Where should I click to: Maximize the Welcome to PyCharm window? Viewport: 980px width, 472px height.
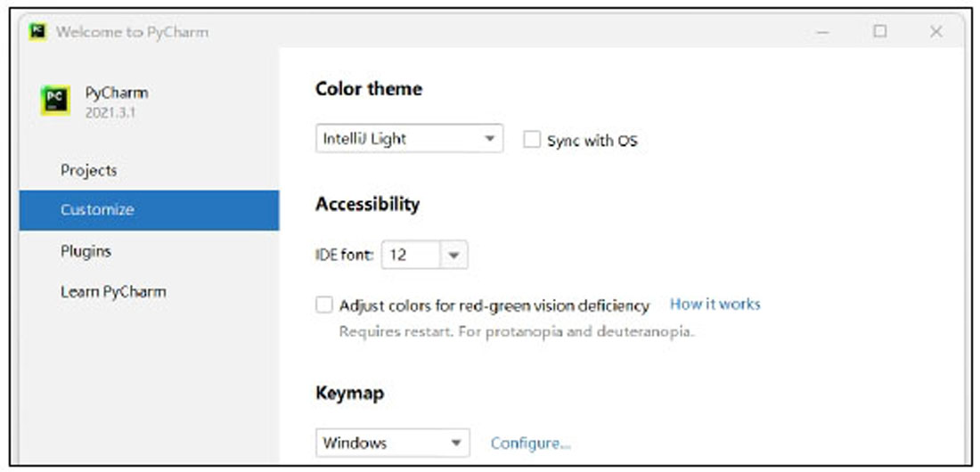pyautogui.click(x=880, y=31)
